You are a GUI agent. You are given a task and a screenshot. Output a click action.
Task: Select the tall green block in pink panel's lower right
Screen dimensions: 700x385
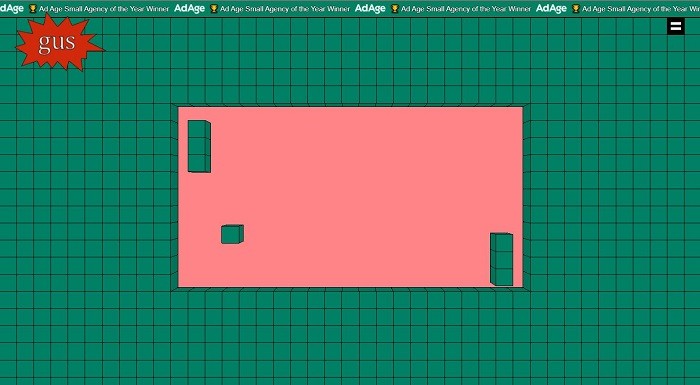coord(501,259)
